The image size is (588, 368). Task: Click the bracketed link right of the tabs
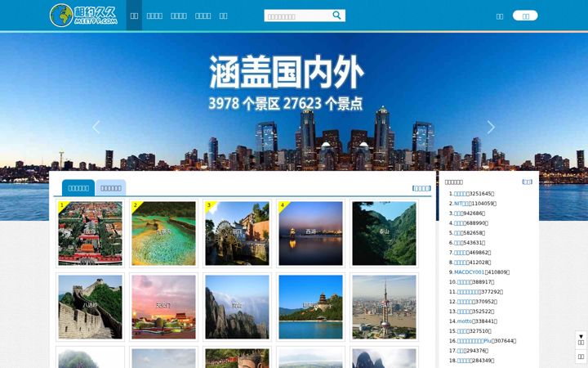(x=421, y=188)
